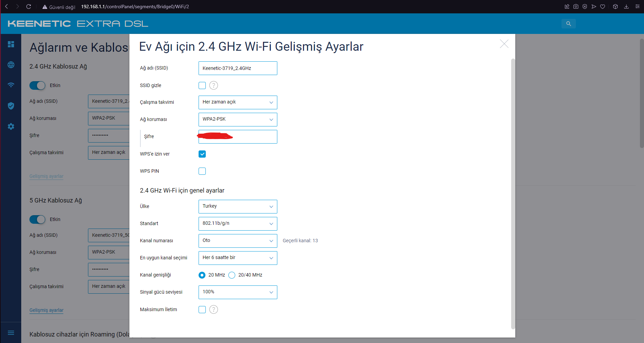Screen dimensions: 644x343
Task: Click the Şifre password field in the dialog
Action: pyautogui.click(x=238, y=136)
